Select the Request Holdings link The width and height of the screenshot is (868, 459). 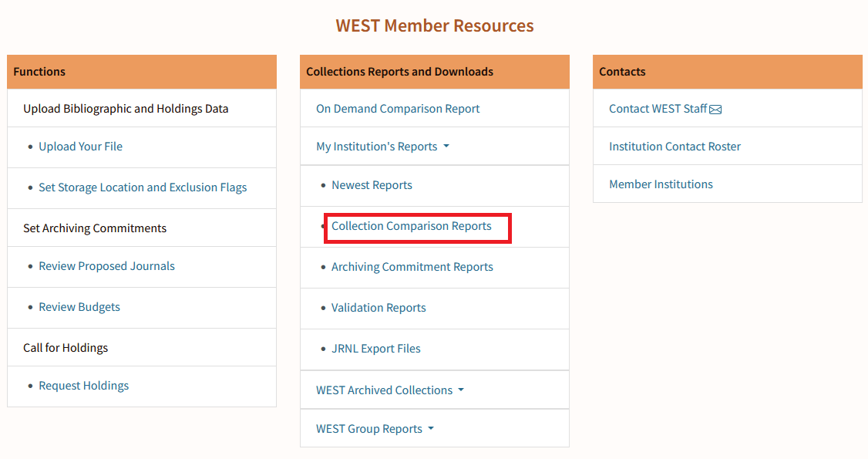(83, 386)
